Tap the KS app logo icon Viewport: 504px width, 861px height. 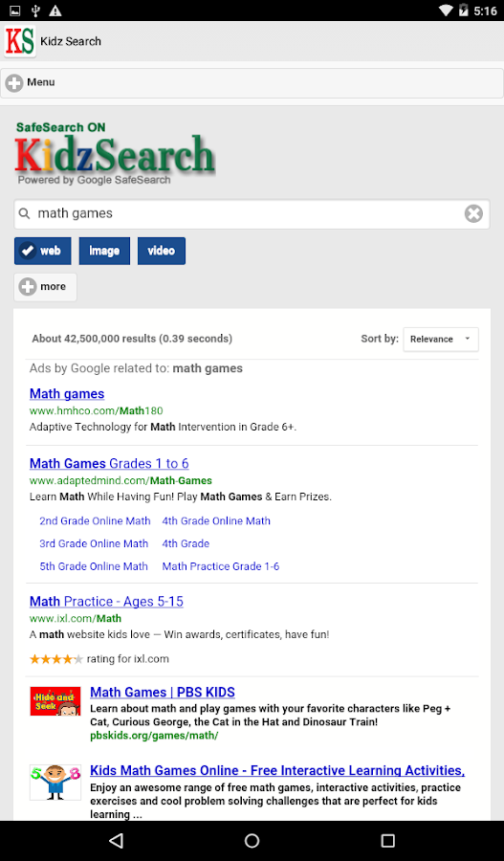20,41
